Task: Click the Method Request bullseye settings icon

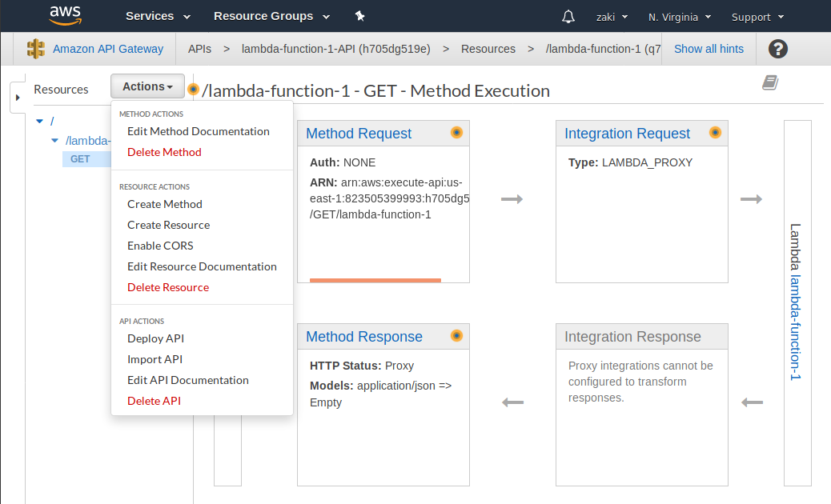Action: (456, 133)
